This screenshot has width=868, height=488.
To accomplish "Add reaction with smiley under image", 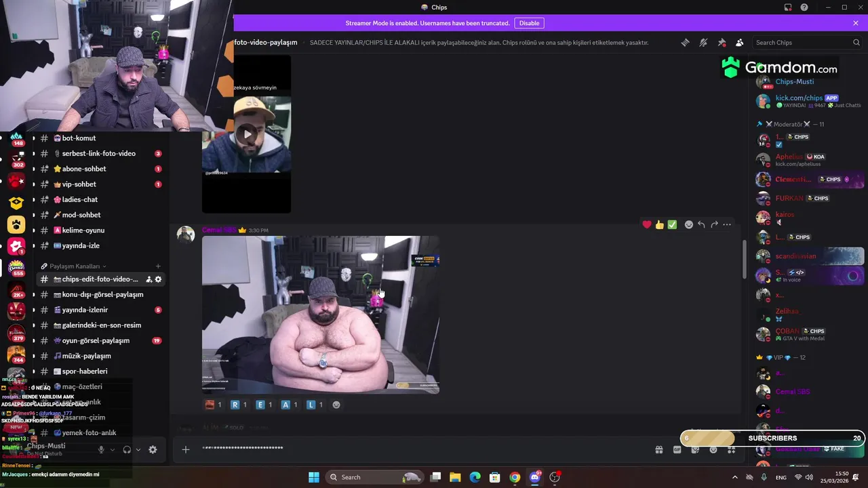I will point(336,405).
